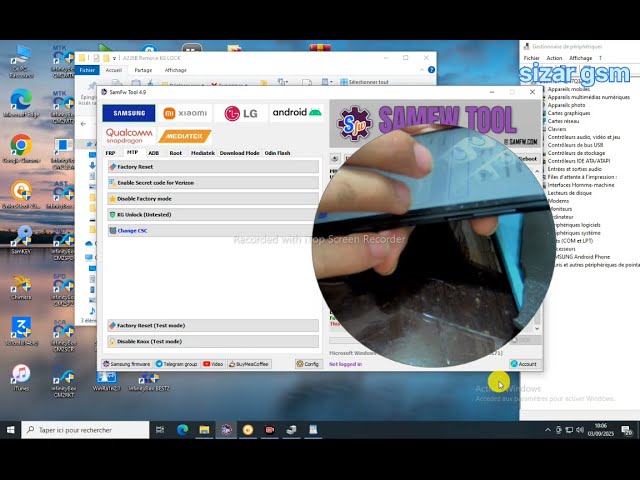Switch to the Root tab

[176, 153]
